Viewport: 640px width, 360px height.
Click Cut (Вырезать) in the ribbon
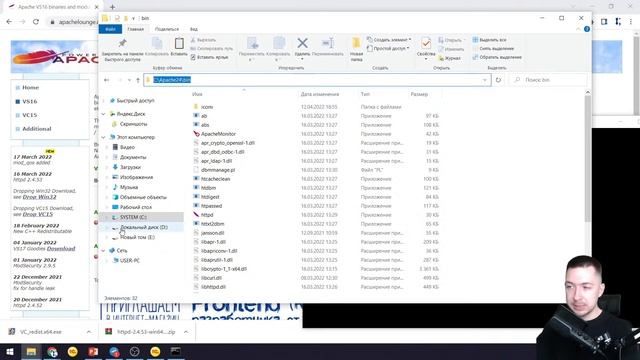click(203, 40)
